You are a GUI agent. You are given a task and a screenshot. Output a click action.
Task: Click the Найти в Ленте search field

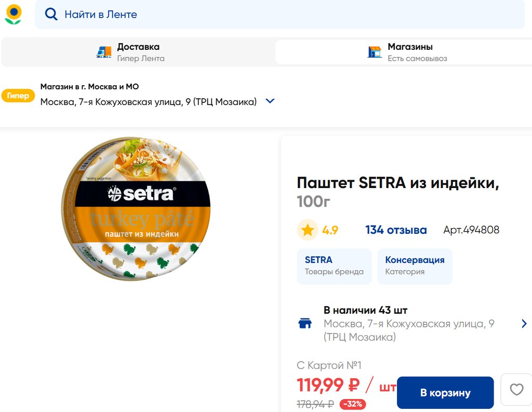click(281, 15)
